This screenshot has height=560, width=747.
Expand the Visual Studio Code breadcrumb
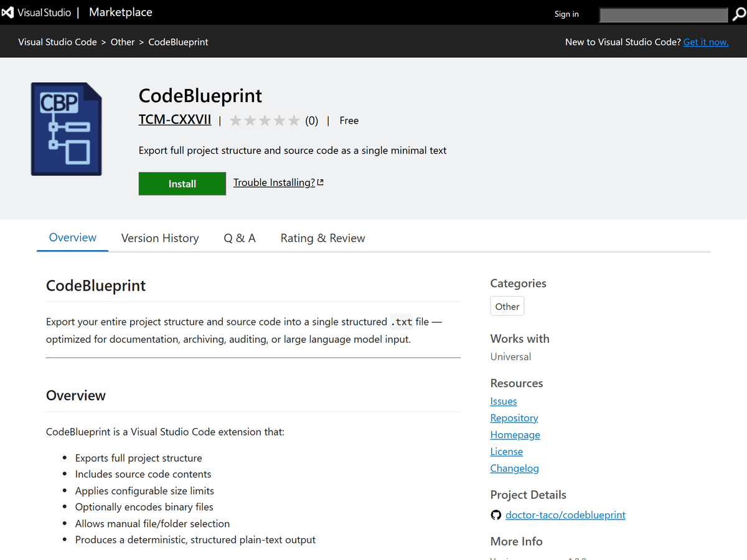click(57, 42)
